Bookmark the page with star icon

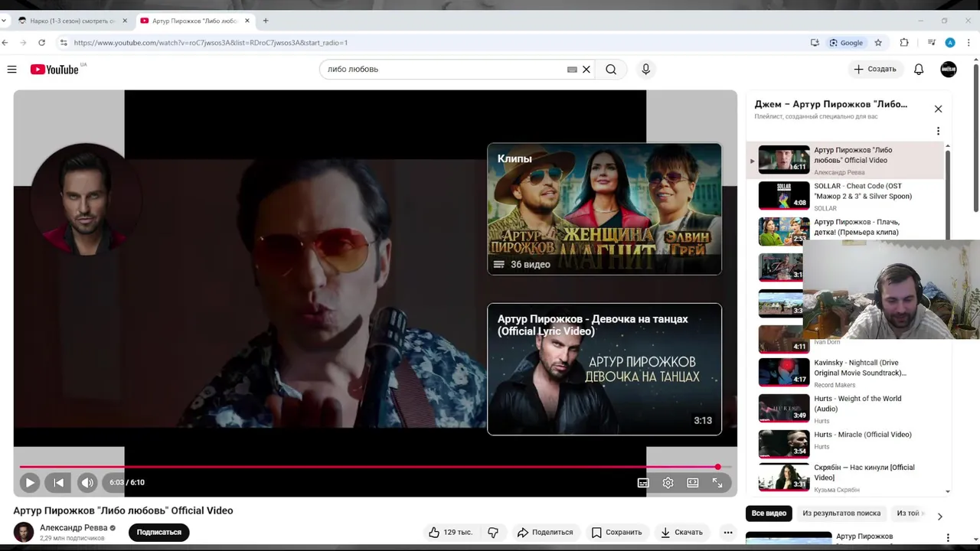pyautogui.click(x=878, y=43)
